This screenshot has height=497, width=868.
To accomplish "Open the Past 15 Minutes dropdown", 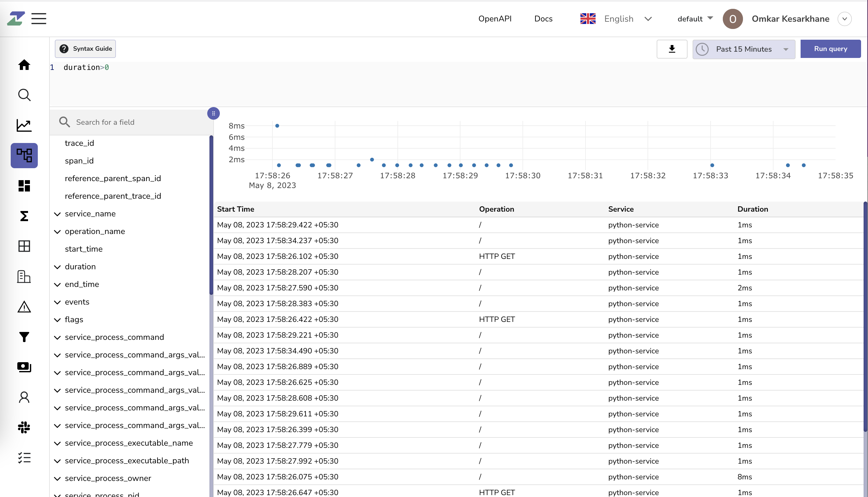I will (744, 49).
